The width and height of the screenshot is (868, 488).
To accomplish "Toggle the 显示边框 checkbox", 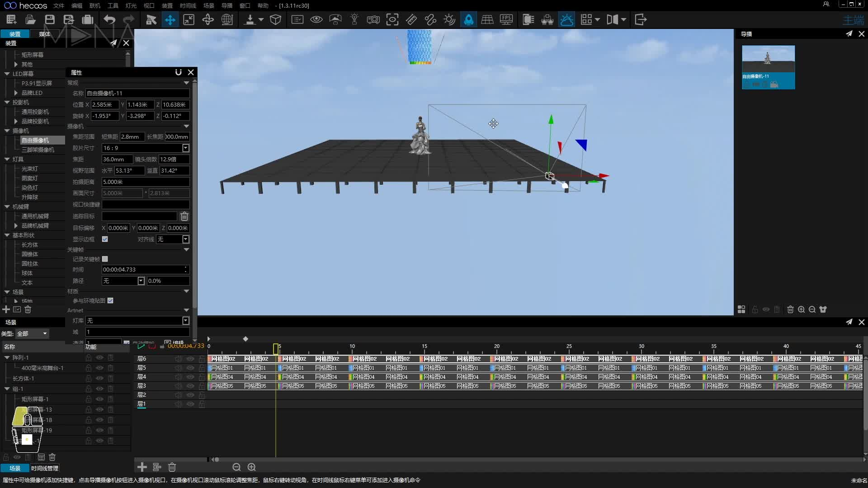I will click(x=105, y=239).
